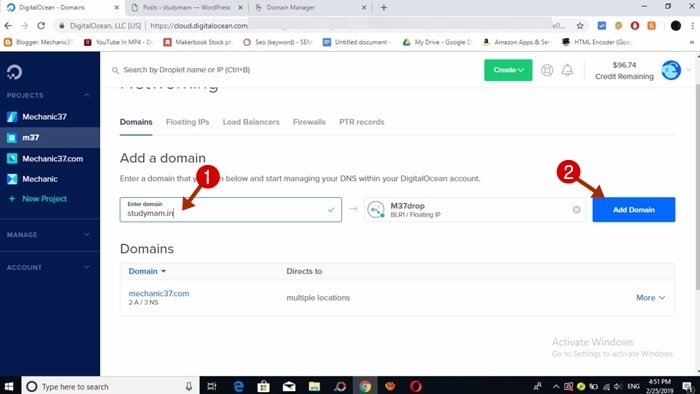Switch to the Domain Manager browser tab
The width and height of the screenshot is (700, 394).
click(x=311, y=8)
